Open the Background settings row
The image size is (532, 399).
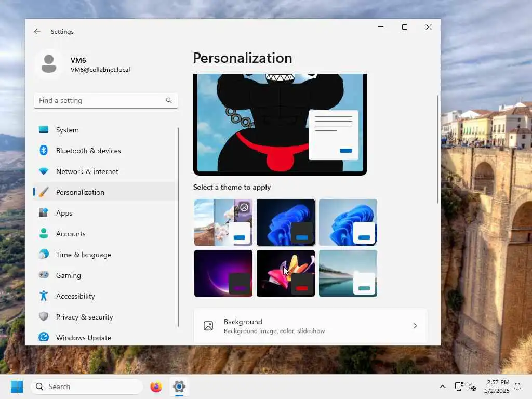pos(311,326)
